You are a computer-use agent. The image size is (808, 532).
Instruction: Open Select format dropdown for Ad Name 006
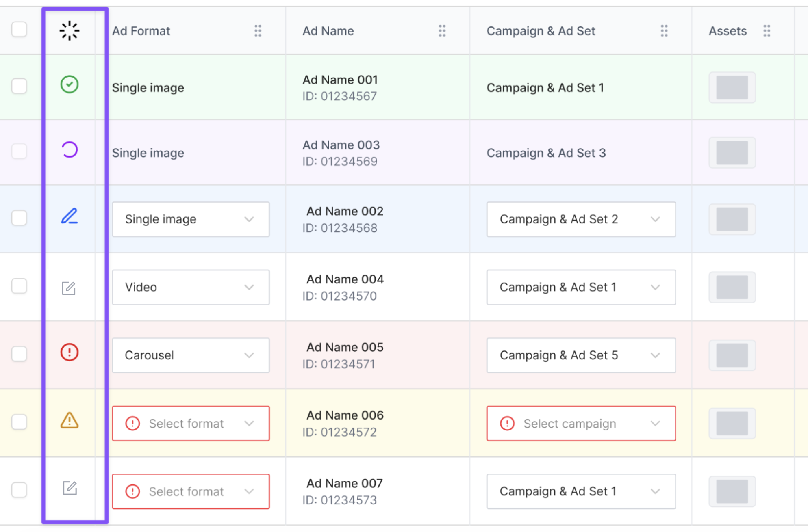[191, 423]
